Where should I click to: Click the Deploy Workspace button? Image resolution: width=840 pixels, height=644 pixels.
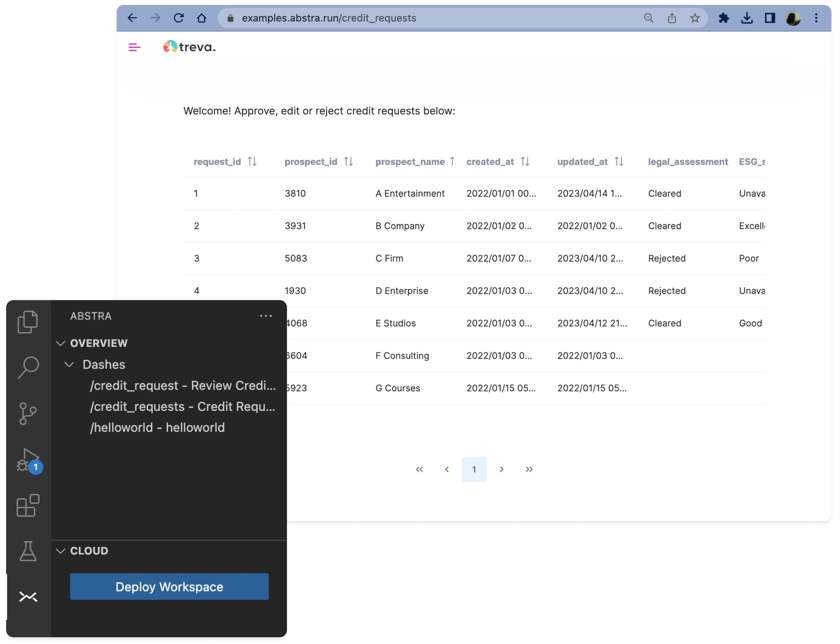point(169,586)
